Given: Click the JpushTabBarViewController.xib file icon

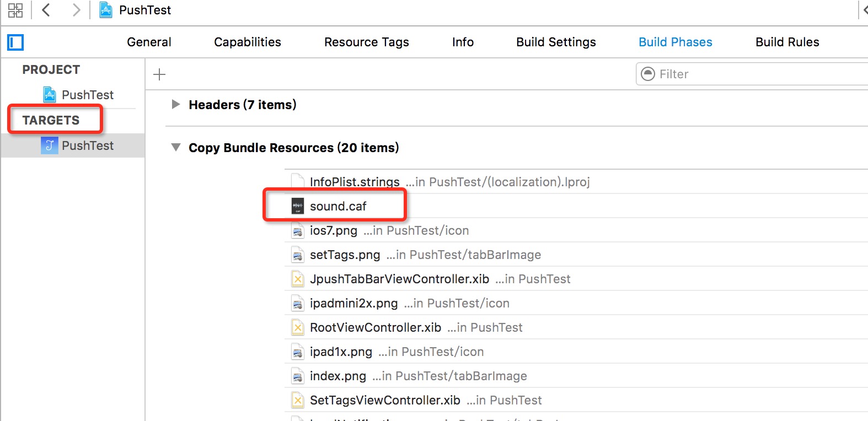Looking at the screenshot, I should pos(298,279).
